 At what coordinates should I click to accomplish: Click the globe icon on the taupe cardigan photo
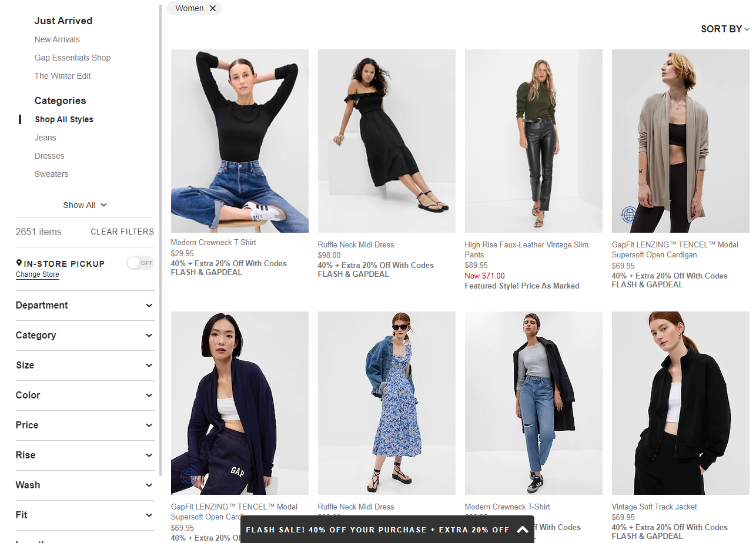[630, 214]
